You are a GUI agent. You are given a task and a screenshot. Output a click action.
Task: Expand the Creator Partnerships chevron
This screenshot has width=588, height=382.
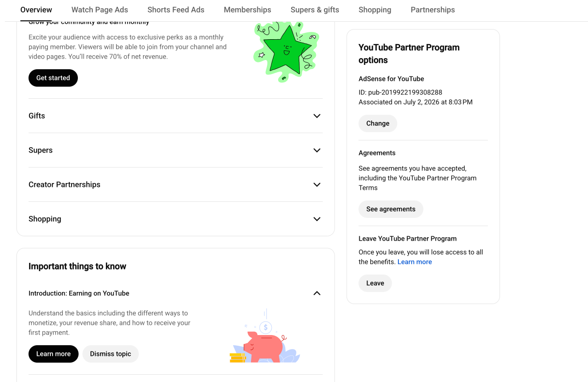coord(317,184)
